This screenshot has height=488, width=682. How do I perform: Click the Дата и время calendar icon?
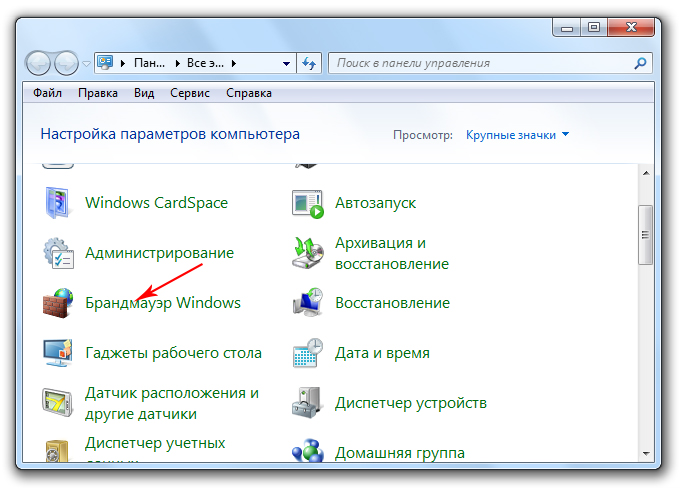click(x=308, y=353)
